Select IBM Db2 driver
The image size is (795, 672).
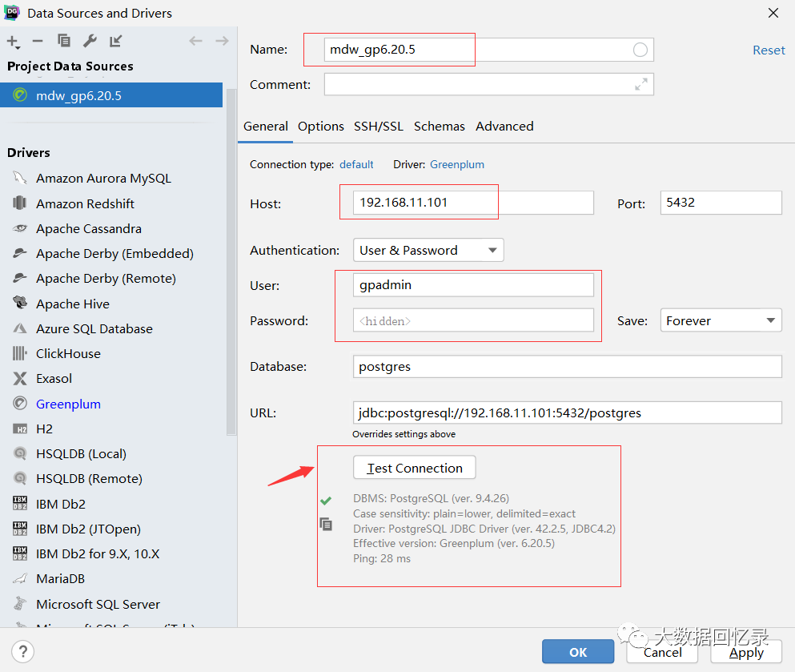[60, 504]
